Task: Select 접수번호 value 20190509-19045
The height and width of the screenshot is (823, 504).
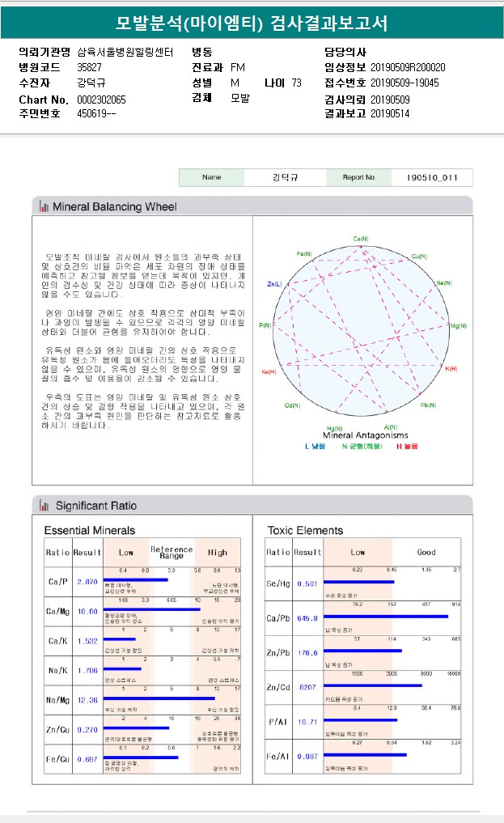Action: point(404,83)
